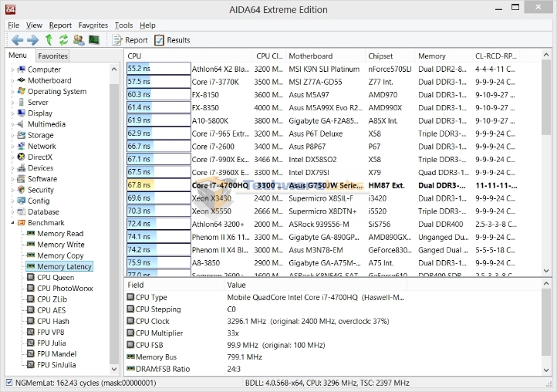Screen dimensions: 557x392
Task: Sort by the Chipset column header
Action: (x=390, y=56)
